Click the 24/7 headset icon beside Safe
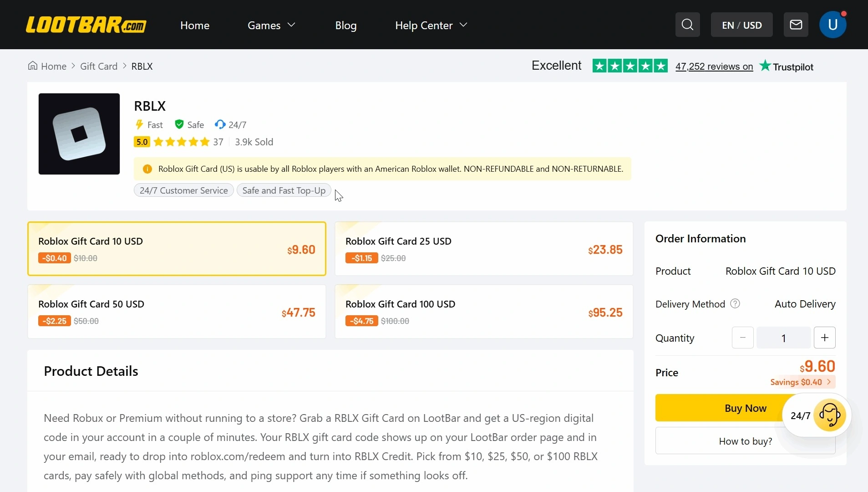This screenshot has height=492, width=868. point(220,124)
